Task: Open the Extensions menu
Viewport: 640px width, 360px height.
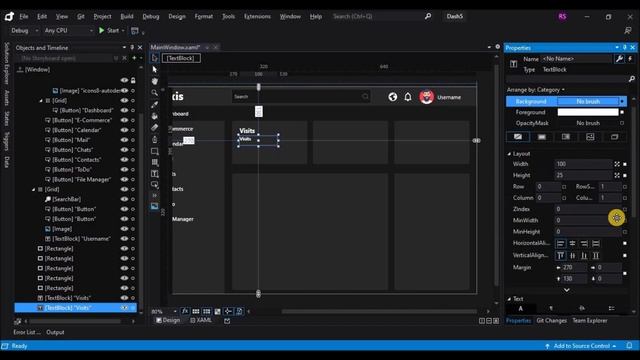Action: [x=257, y=16]
